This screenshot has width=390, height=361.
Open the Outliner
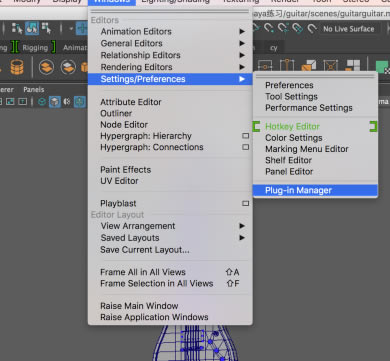[x=170, y=113]
